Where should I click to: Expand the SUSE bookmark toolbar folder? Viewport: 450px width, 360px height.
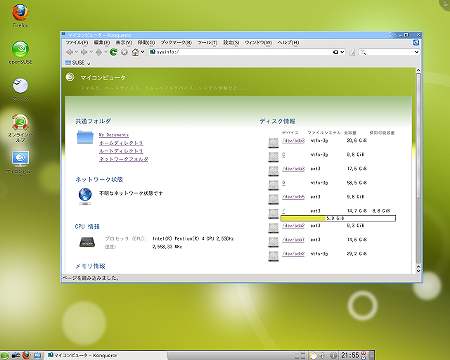click(x=77, y=62)
